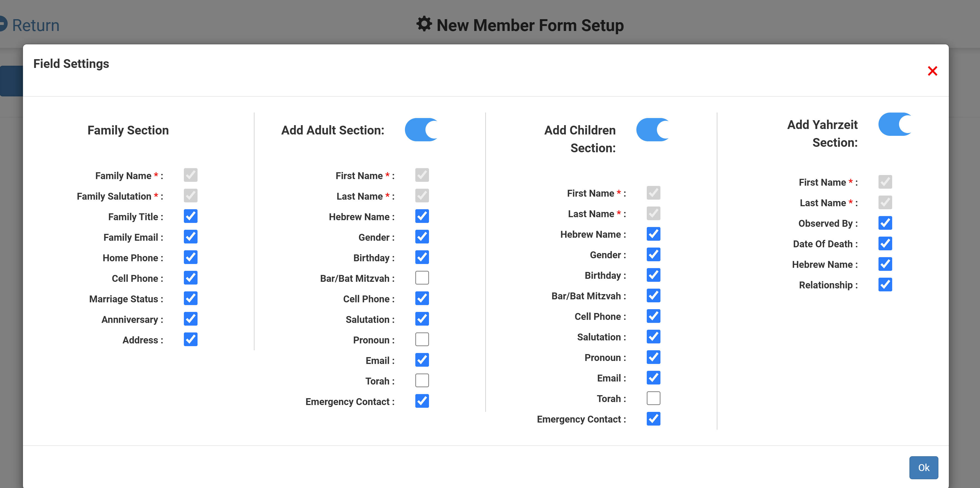The image size is (980, 488).
Task: Disable the Marriage Status field
Action: pos(191,298)
